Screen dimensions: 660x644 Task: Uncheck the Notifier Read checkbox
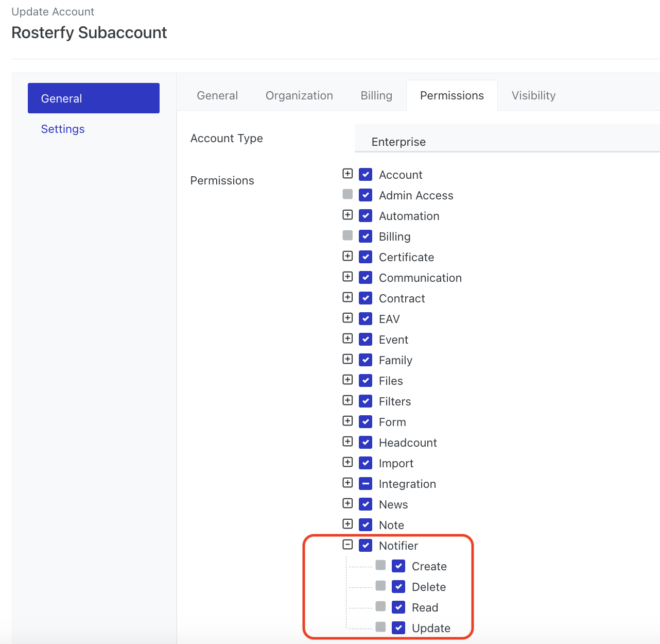pyautogui.click(x=398, y=607)
